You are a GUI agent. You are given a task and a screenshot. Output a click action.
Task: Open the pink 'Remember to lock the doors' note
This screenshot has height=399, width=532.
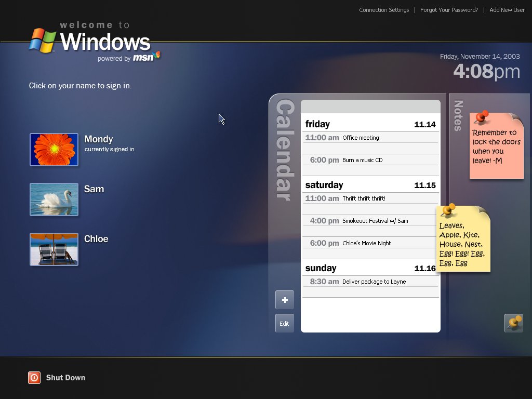[x=497, y=146]
